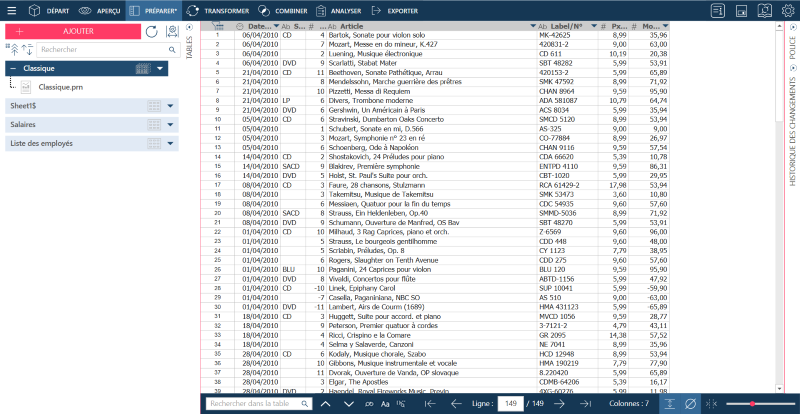The height and width of the screenshot is (414, 800).
Task: Click the Classique.prn file icon
Action: click(x=26, y=87)
